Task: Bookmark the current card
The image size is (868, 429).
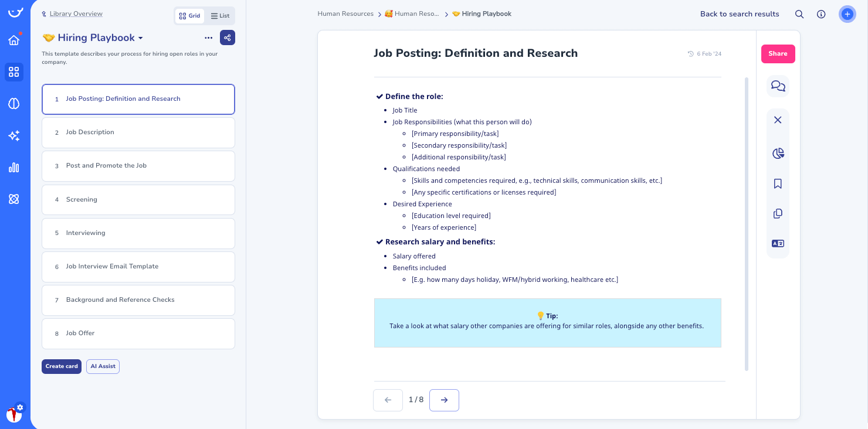Action: (x=778, y=183)
